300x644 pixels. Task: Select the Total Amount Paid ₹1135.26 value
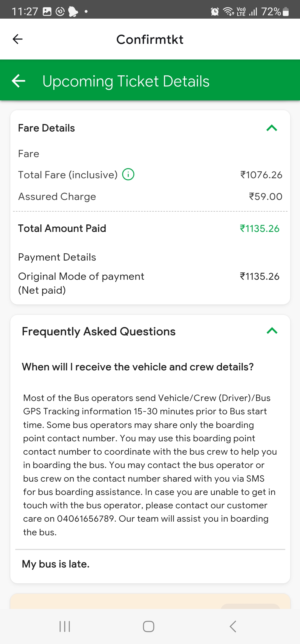260,229
